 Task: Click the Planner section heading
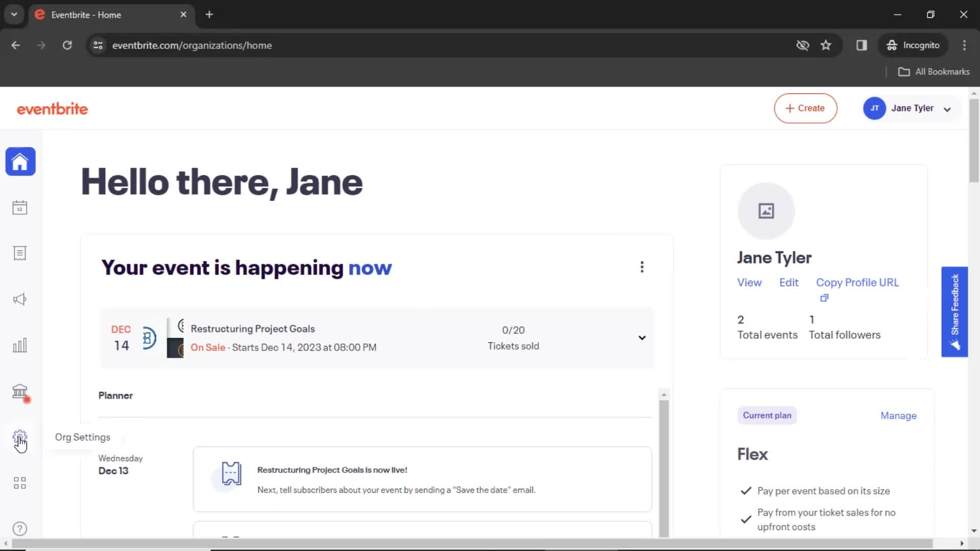[x=115, y=395]
